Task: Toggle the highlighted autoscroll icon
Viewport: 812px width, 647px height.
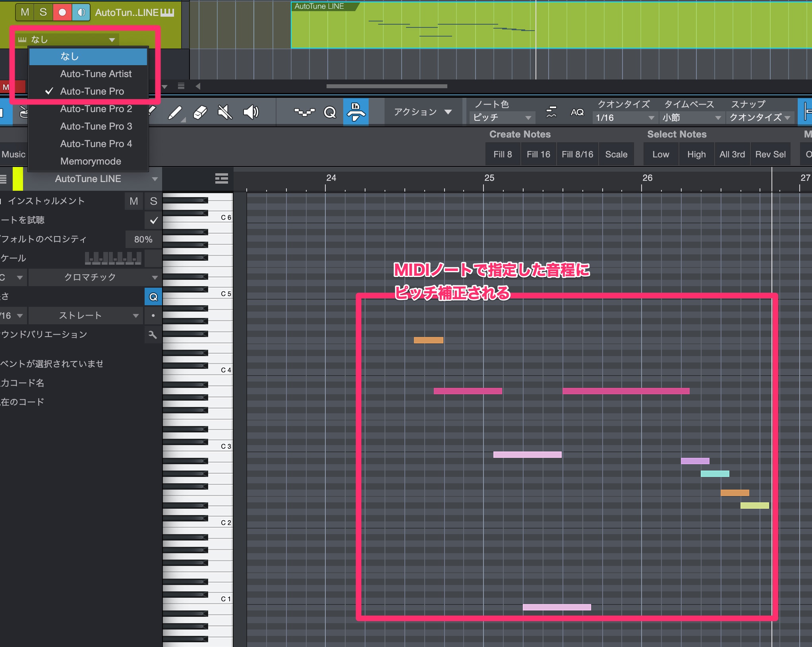Action: coord(356,112)
